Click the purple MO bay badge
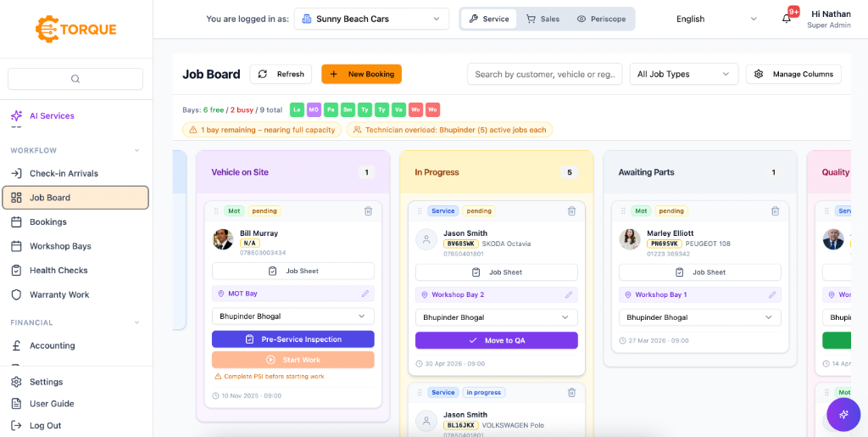 (314, 109)
